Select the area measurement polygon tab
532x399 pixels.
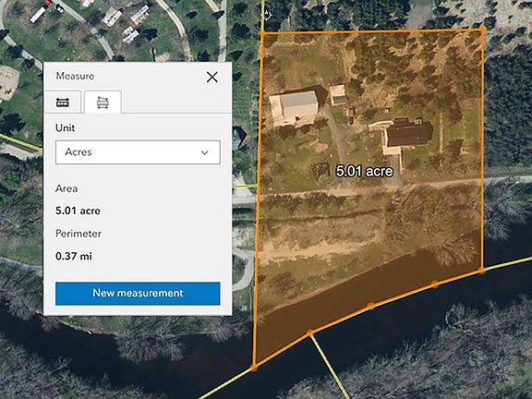click(x=103, y=103)
